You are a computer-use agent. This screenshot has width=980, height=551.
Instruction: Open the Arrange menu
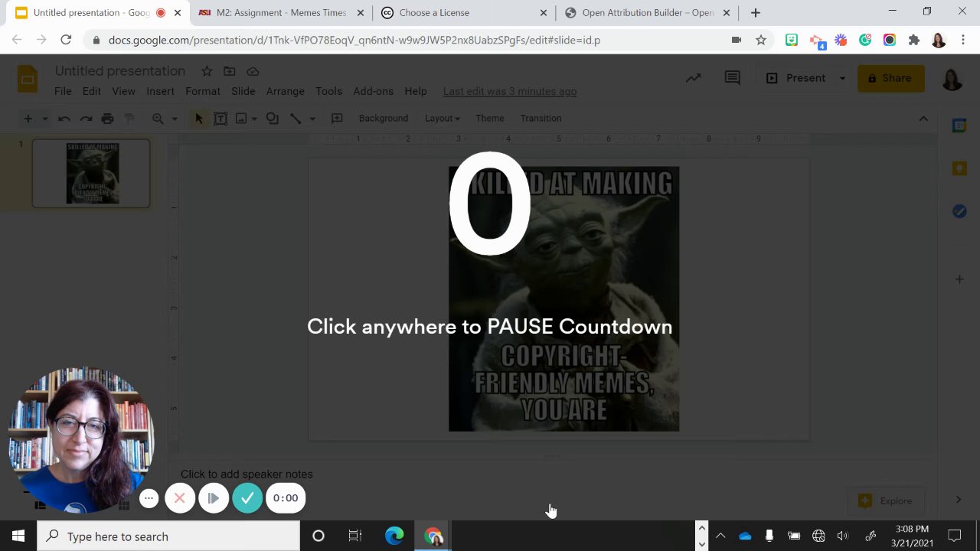286,91
